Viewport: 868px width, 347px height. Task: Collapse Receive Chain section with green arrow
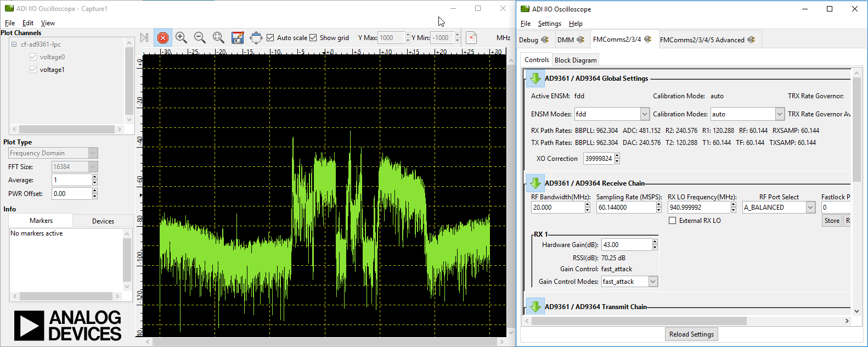[536, 183]
